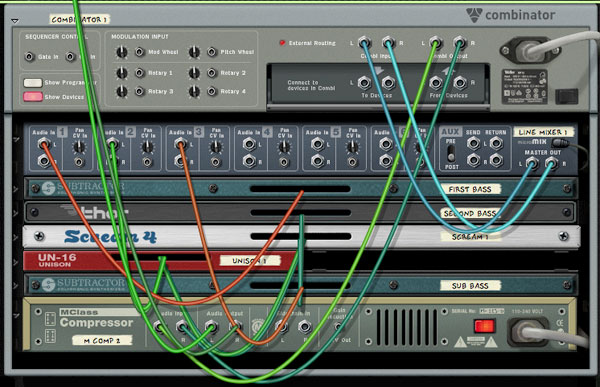Viewport: 600px width, 387px height.
Task: Click mixer Audio In 5 R jack
Action: click(318, 161)
